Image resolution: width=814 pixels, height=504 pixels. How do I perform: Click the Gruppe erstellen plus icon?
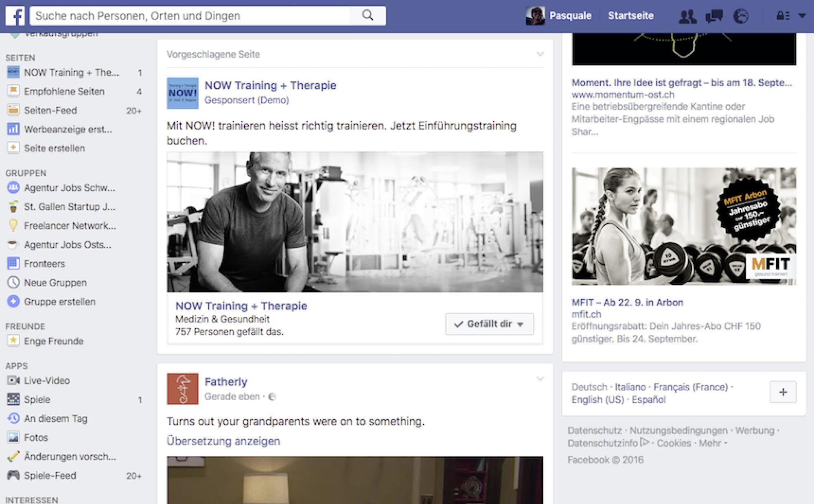point(13,301)
